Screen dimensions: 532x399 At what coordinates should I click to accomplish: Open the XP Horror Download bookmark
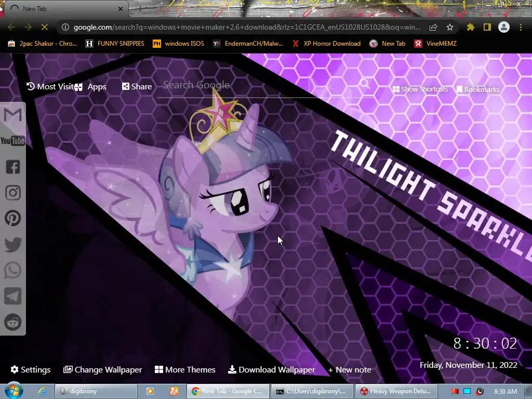(x=326, y=44)
